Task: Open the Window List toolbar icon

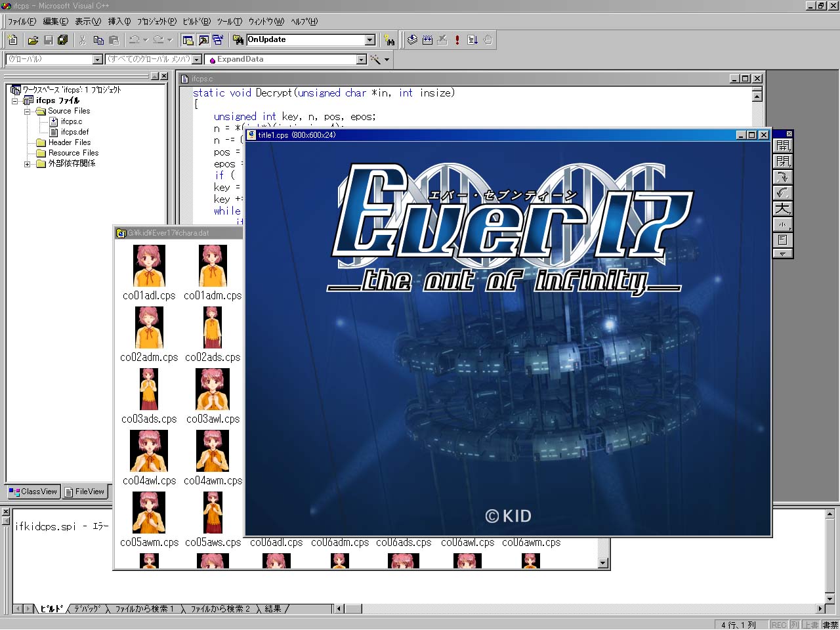Action: 219,40
